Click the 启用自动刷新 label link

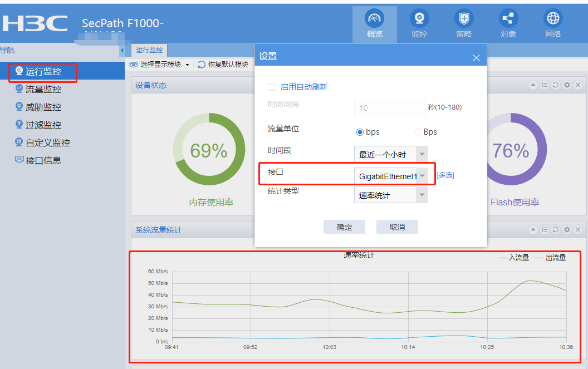(x=304, y=87)
